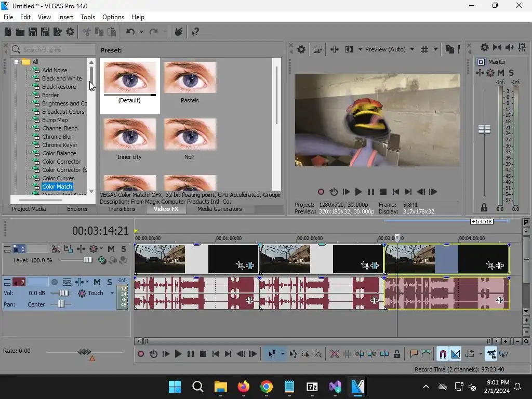
Task: Open overlays grid dropdown arrow
Action: [x=435, y=49]
